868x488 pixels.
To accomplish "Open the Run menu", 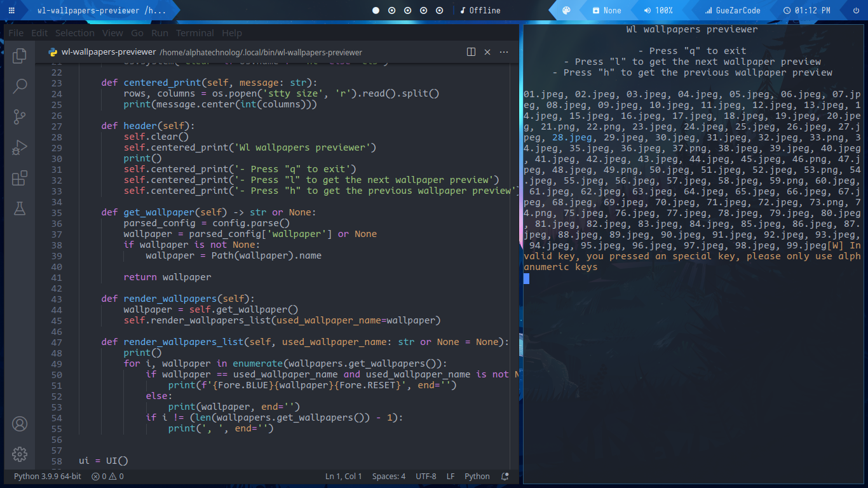I will (160, 33).
